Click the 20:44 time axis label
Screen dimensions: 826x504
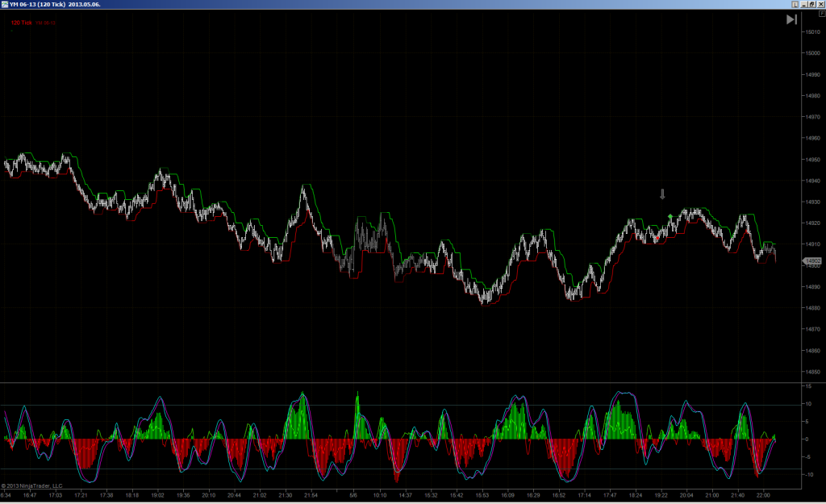tap(234, 495)
